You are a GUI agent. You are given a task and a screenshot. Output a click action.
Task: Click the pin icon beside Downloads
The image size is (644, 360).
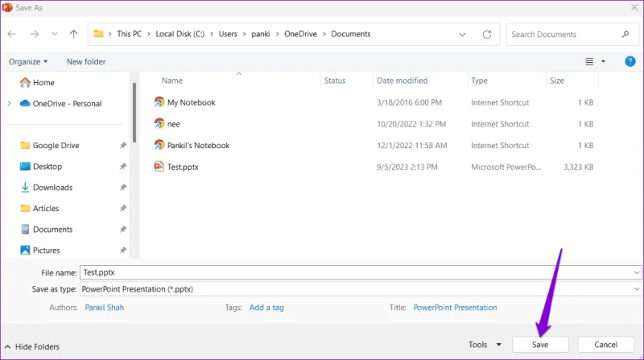pyautogui.click(x=123, y=188)
